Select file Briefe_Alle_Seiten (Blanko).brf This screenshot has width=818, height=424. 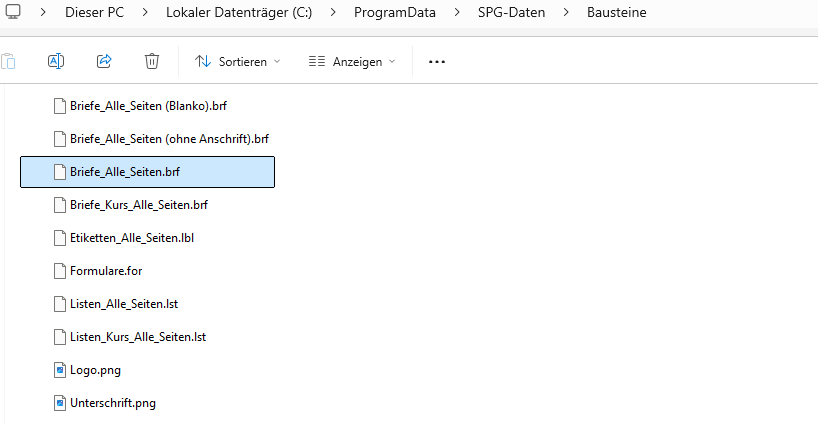coord(155,106)
